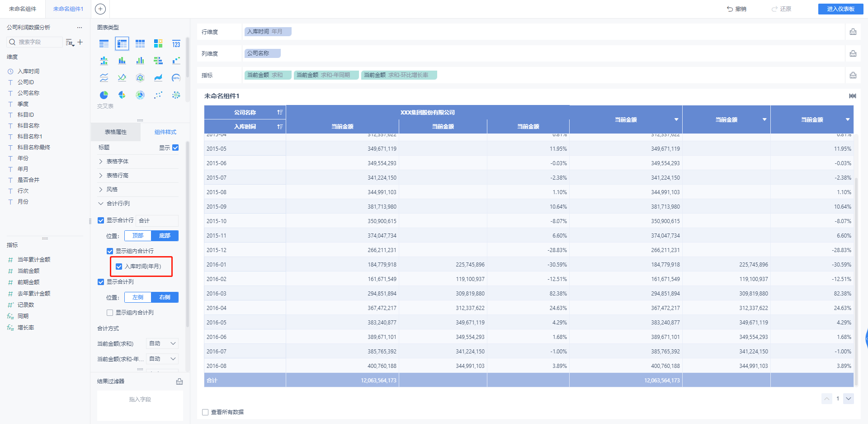Select the radar chart icon
The image size is (868, 424).
[140, 78]
